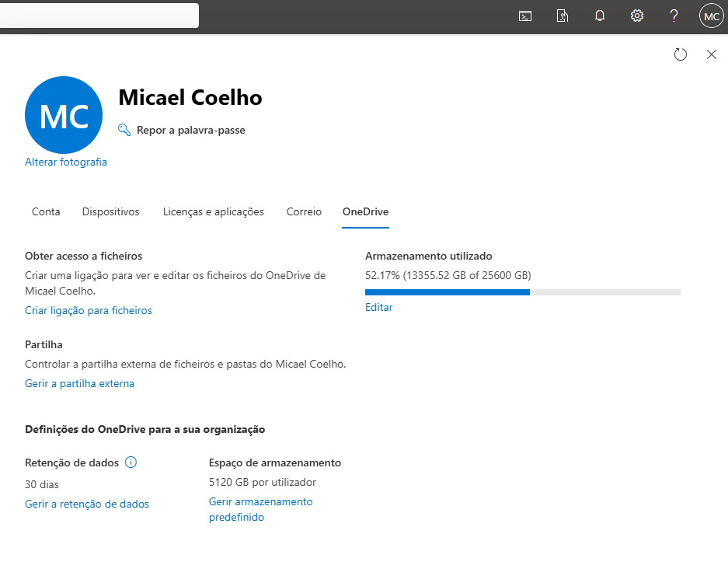Screen dimensions: 728x569
Task: Click the info icon beside Retenção de dados
Action: pos(131,463)
